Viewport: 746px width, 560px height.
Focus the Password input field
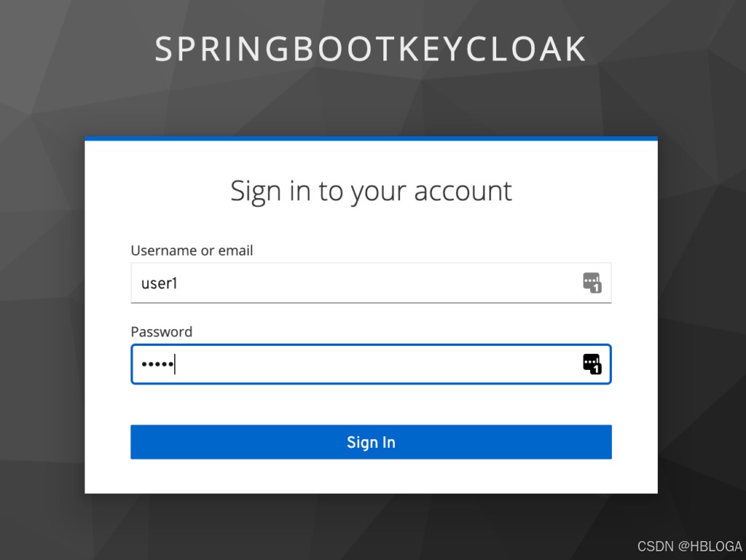tap(364, 364)
